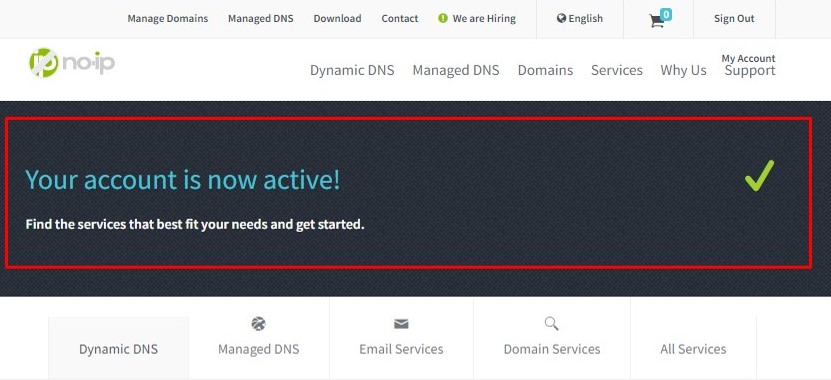Viewport: 831px width, 380px height.
Task: Click the Sign Out link
Action: click(734, 19)
